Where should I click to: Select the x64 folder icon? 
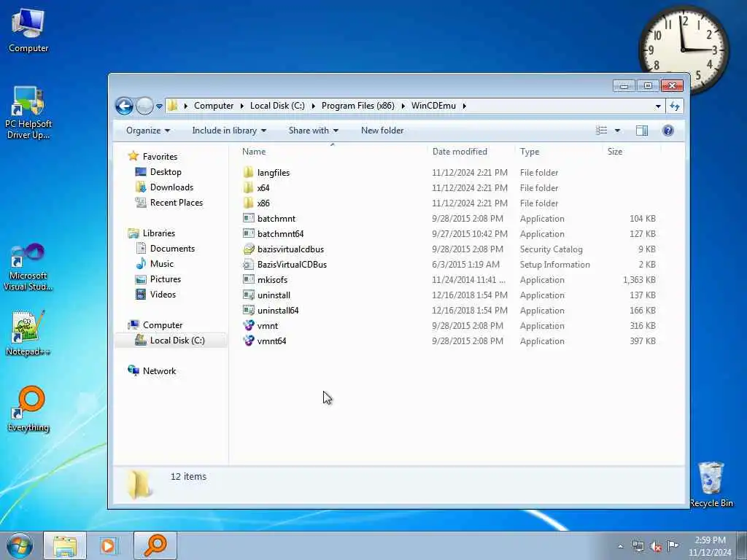248,187
